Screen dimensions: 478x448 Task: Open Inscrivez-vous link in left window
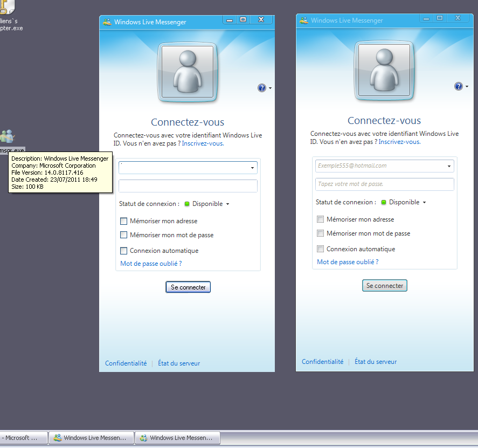point(203,143)
